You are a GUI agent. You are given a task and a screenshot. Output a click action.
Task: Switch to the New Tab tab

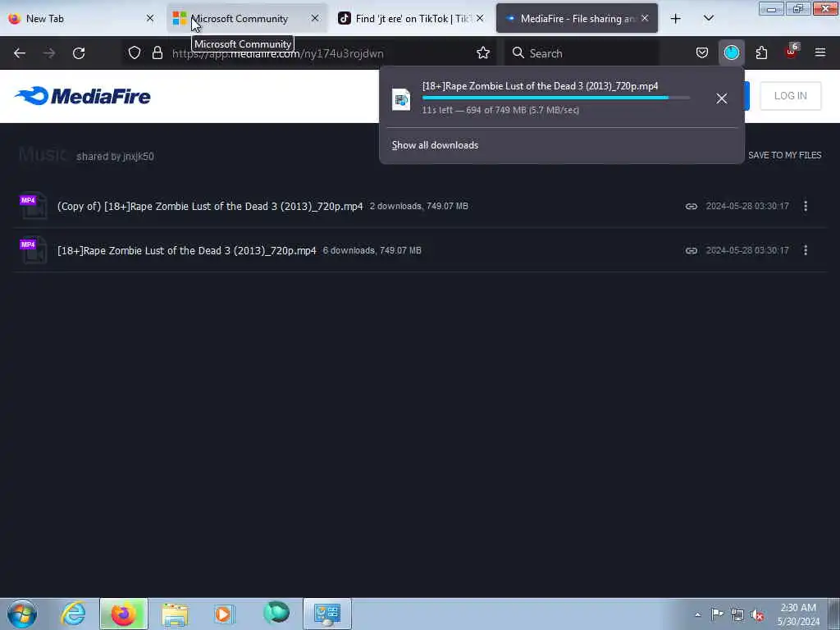point(81,19)
